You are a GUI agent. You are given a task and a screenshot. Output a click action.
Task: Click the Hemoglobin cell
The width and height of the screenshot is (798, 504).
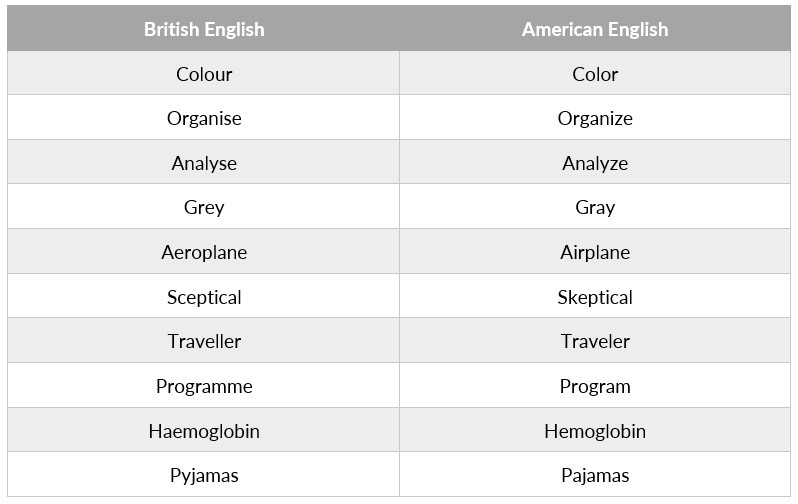click(x=595, y=430)
